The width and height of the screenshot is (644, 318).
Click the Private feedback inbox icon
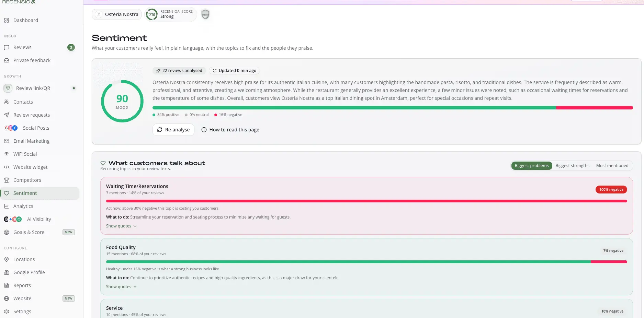(x=7, y=60)
